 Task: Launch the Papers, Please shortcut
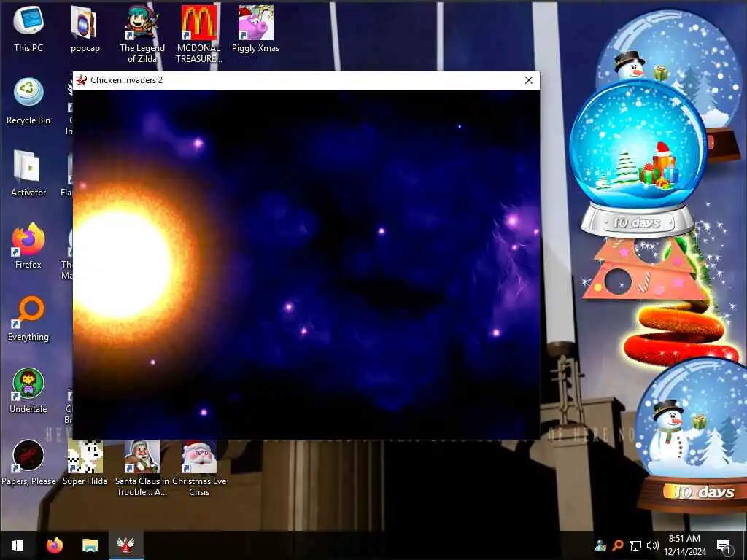click(x=28, y=463)
